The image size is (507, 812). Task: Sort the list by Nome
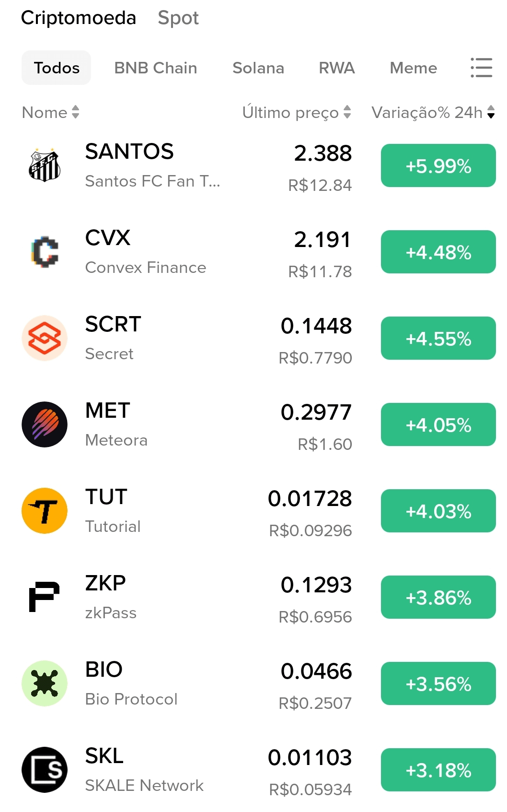[x=50, y=112]
